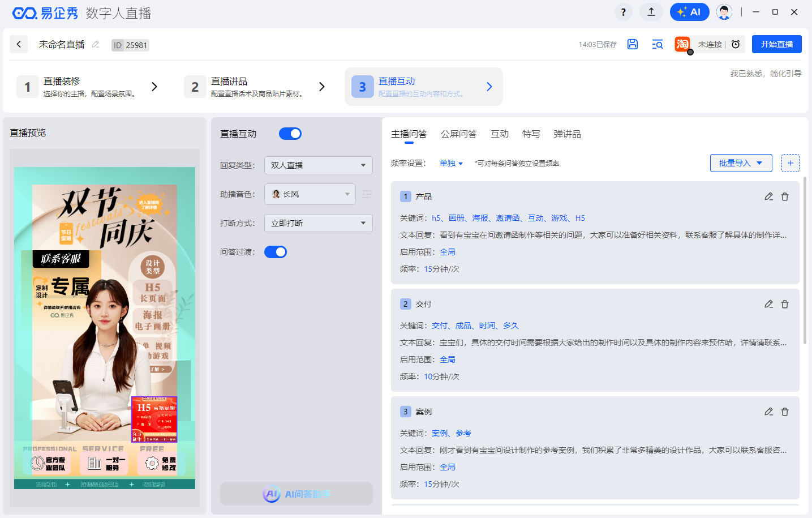Switch to the 公屏问答 tab

pos(458,134)
